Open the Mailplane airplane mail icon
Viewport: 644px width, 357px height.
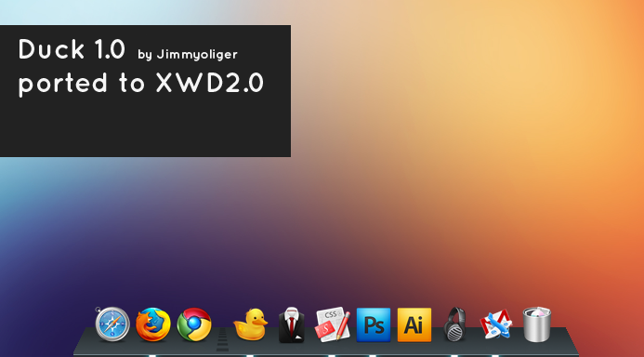(x=496, y=324)
